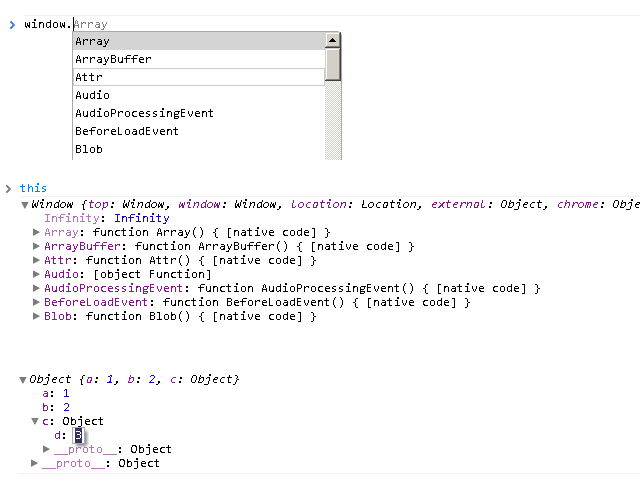Viewport: 640px width, 500px height.
Task: Expand the Attr property row
Action: click(36, 260)
